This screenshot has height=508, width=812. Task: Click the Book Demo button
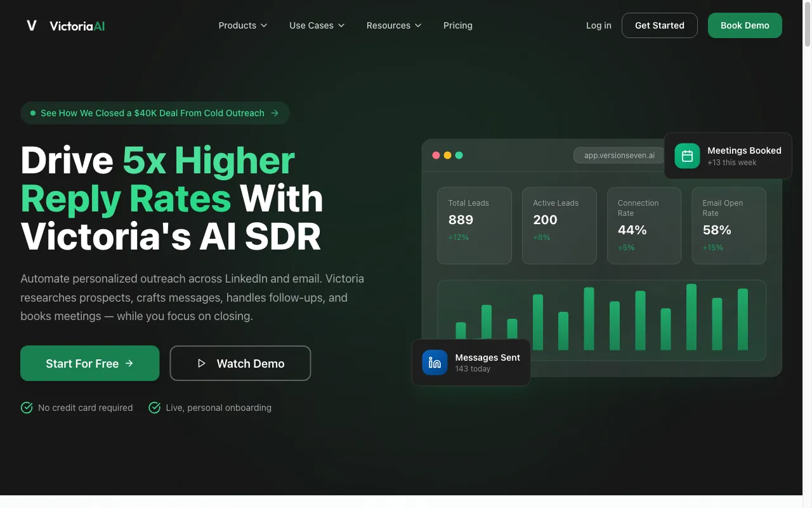(745, 25)
